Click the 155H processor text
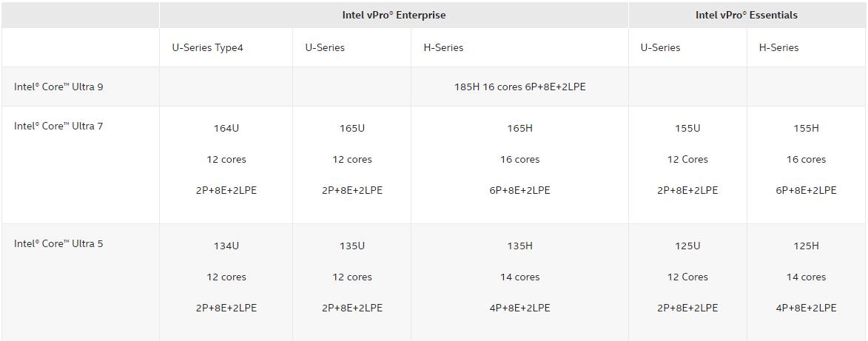The height and width of the screenshot is (341, 868). [x=806, y=129]
